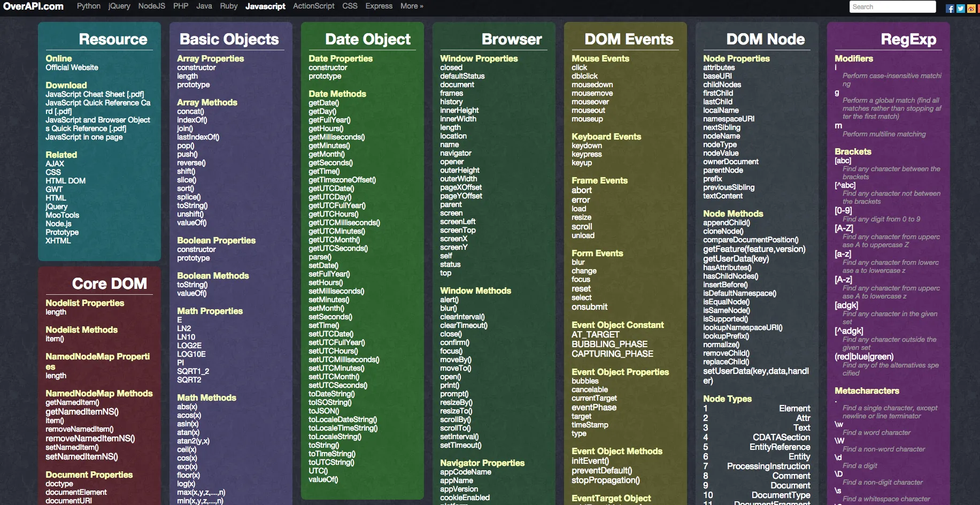Open the preventDefault() event method
The height and width of the screenshot is (505, 980).
click(602, 470)
